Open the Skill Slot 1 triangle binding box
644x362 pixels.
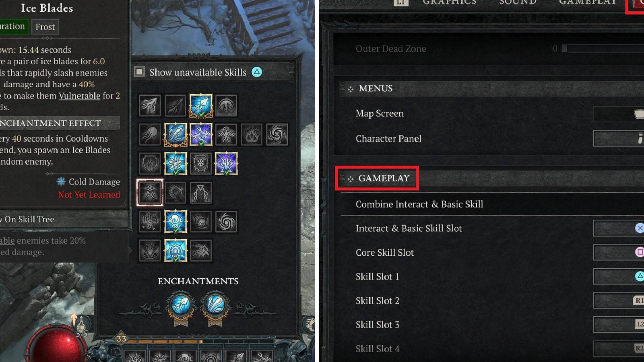point(619,276)
